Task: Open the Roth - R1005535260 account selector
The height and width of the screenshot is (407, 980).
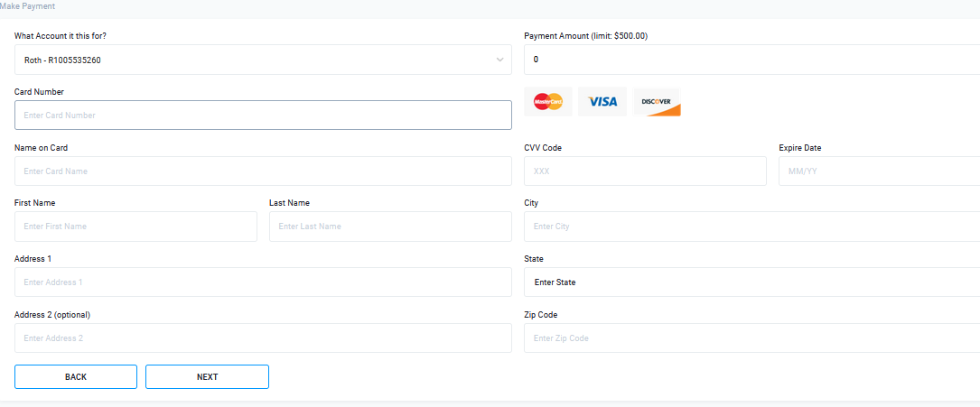Action: [263, 60]
